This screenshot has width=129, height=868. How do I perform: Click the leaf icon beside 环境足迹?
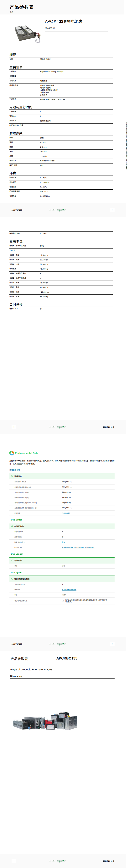12,476
